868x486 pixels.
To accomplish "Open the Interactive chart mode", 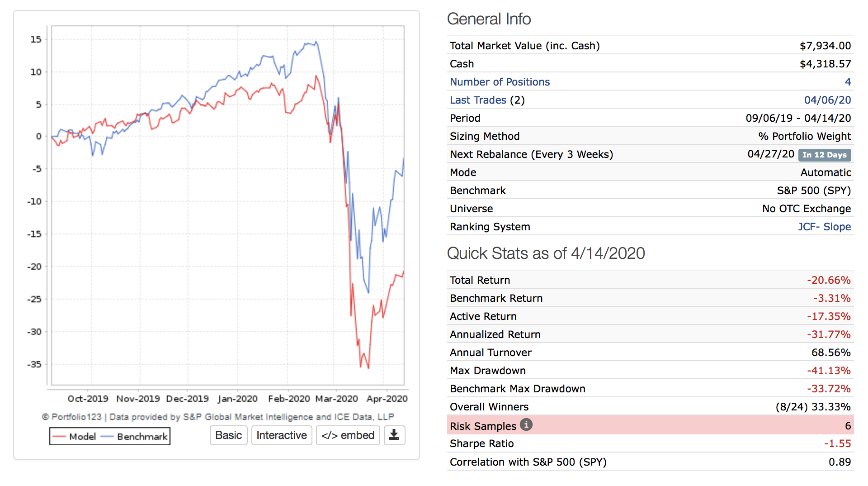I will point(281,435).
